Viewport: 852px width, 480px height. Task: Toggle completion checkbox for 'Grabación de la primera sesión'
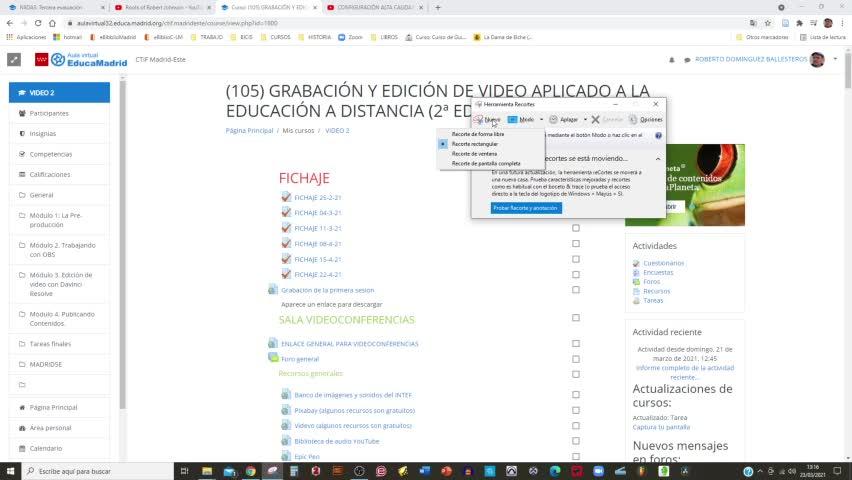pyautogui.click(x=575, y=290)
